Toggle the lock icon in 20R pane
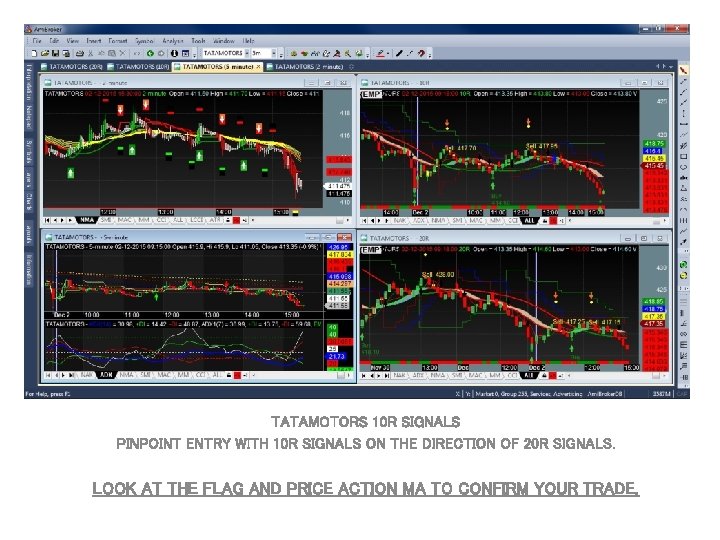720x540 pixels. (x=544, y=376)
